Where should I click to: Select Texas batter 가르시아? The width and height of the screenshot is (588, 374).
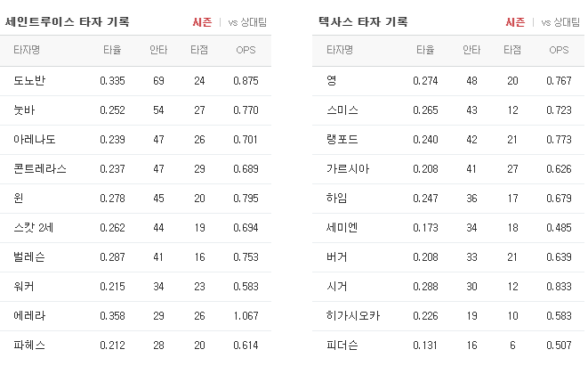click(348, 168)
